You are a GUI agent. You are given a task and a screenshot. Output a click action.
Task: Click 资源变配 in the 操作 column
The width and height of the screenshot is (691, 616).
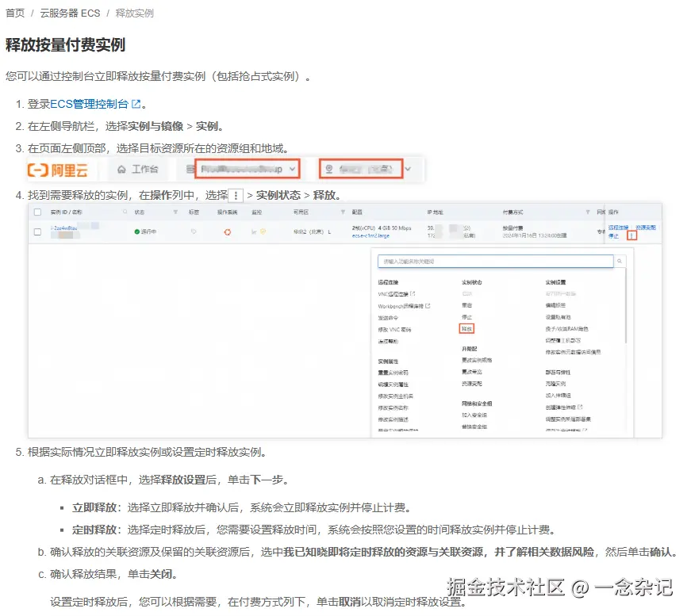646,228
